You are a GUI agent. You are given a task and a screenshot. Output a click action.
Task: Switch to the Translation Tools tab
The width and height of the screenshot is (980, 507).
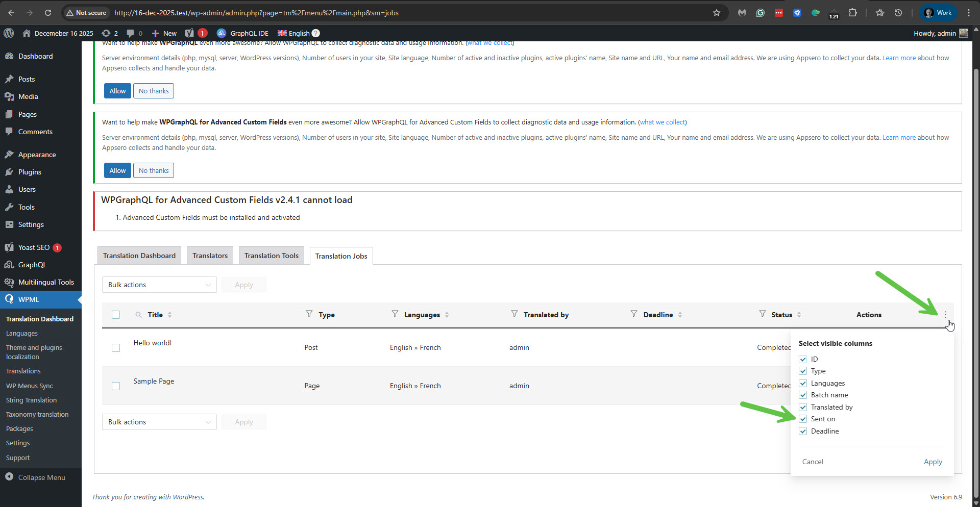[272, 256]
